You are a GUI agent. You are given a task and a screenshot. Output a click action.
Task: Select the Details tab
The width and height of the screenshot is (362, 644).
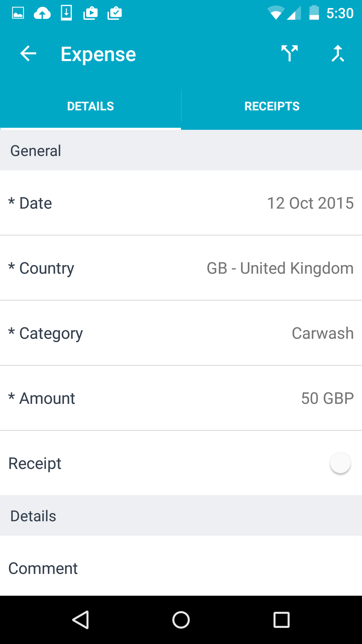click(90, 106)
